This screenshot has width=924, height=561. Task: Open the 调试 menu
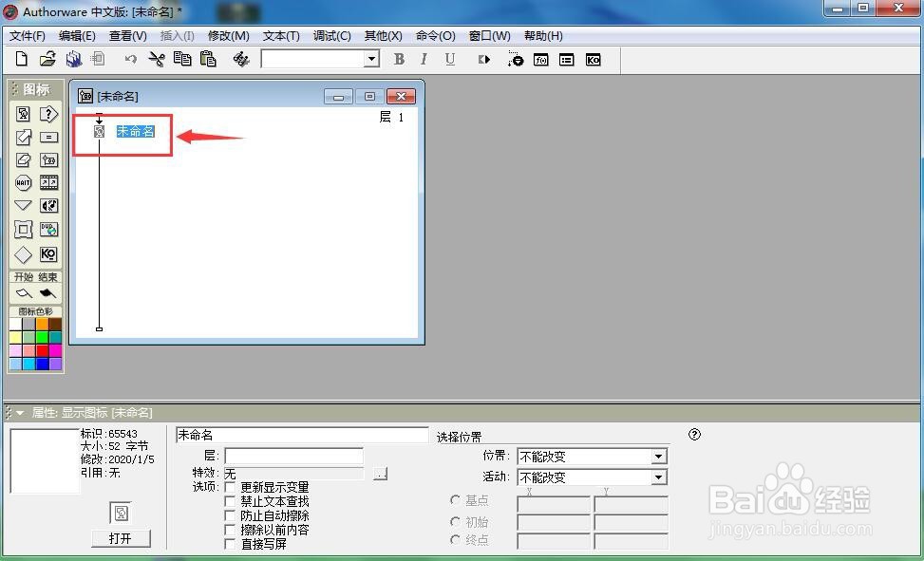click(330, 35)
